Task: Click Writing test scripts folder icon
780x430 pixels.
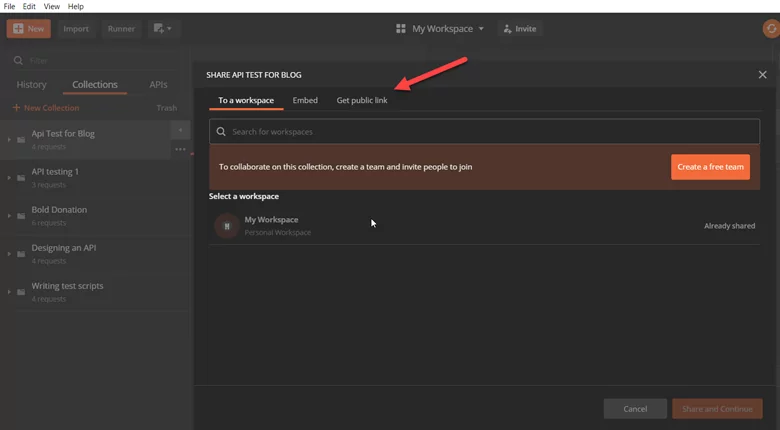Action: (x=21, y=292)
